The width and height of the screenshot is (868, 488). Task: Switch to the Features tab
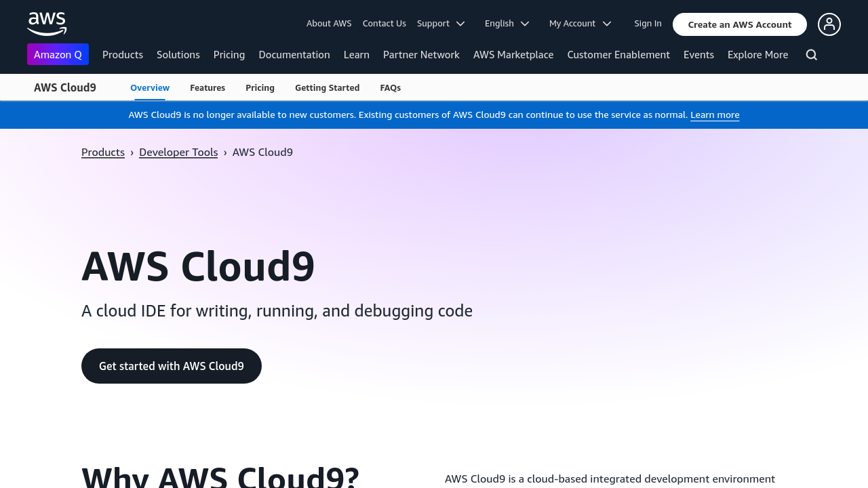coord(208,87)
